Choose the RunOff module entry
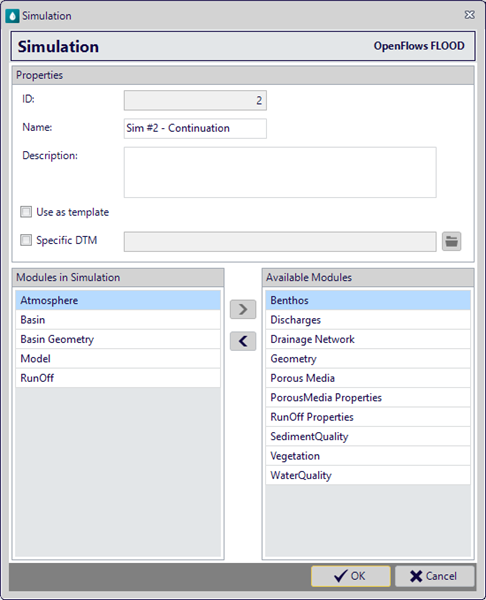The image size is (486, 600). (118, 378)
